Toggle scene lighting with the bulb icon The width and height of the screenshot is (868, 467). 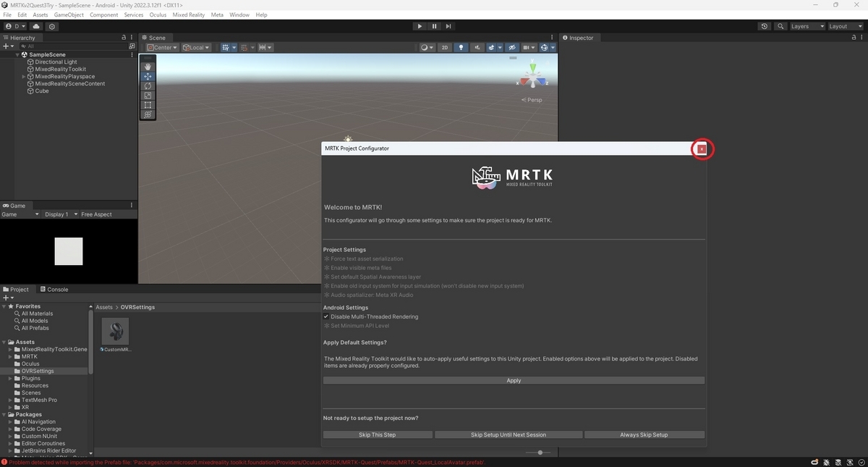(x=461, y=47)
